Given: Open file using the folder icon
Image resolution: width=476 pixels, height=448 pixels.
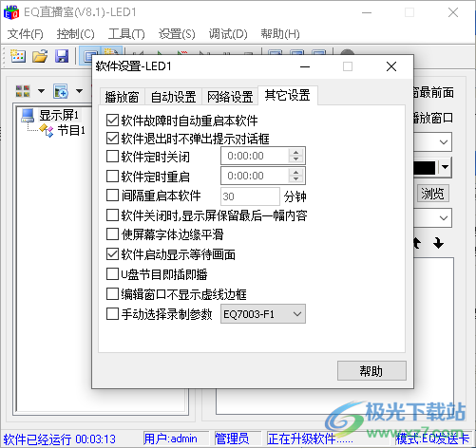Looking at the screenshot, I should (x=40, y=56).
